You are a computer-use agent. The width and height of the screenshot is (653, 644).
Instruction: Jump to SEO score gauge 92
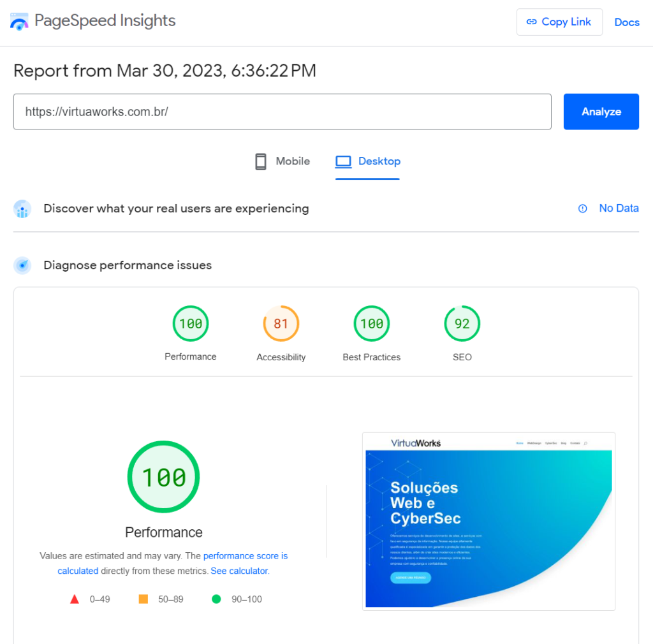[462, 323]
